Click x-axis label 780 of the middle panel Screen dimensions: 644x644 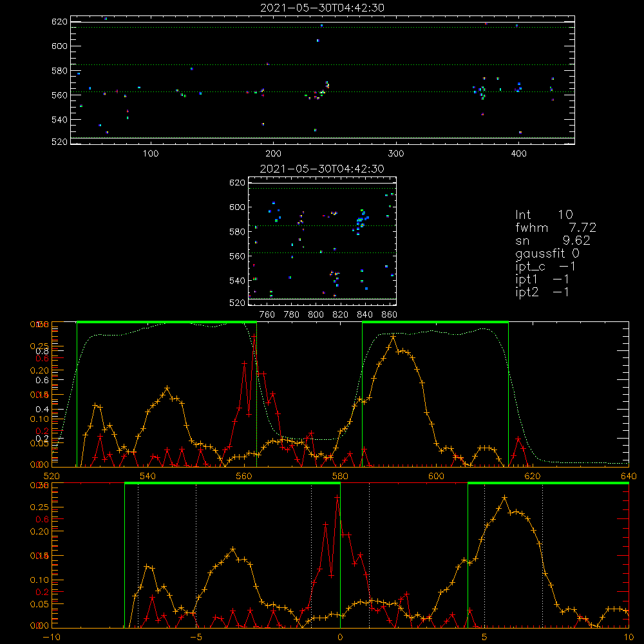pyautogui.click(x=292, y=315)
